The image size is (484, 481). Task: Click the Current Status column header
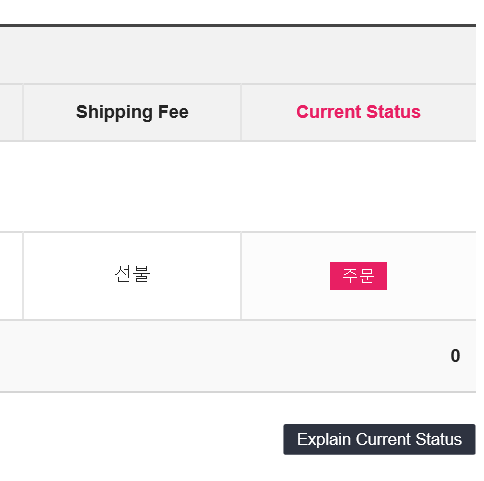click(x=358, y=112)
